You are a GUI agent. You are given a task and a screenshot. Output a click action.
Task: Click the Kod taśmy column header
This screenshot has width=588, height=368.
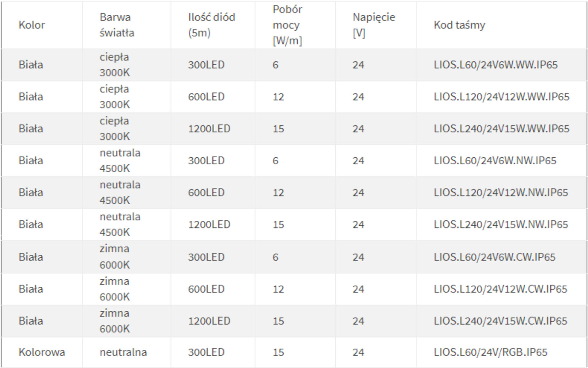click(x=459, y=25)
